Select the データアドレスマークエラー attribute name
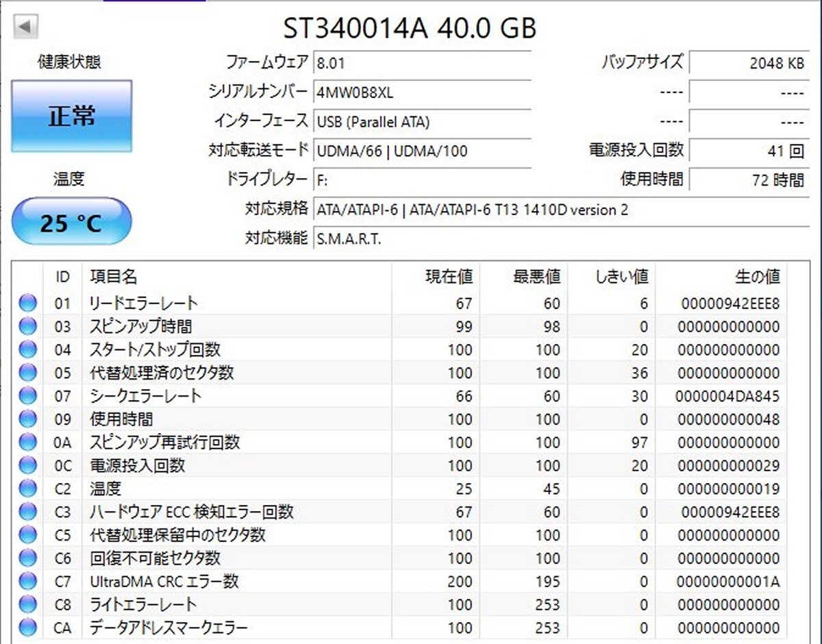The width and height of the screenshot is (822, 644). coord(169,628)
